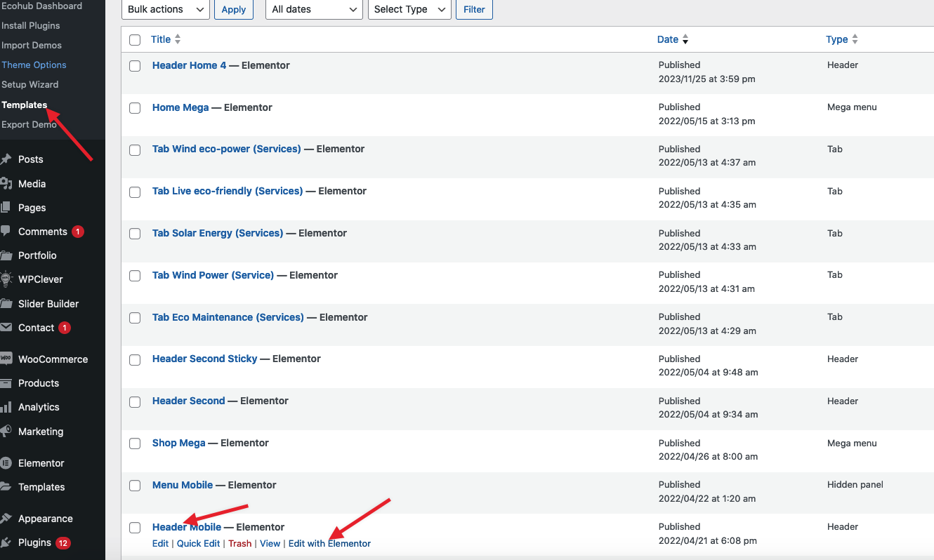The width and height of the screenshot is (934, 560).
Task: Check the Header Mobile row checkbox
Action: point(135,528)
